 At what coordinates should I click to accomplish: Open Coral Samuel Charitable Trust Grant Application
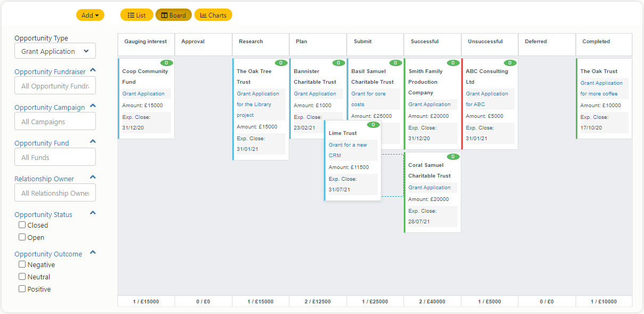click(x=429, y=188)
